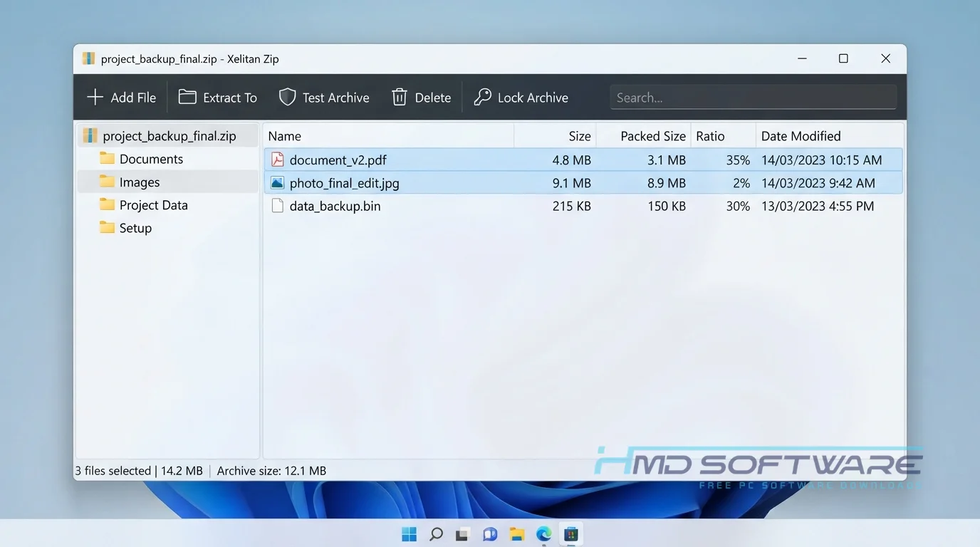Focus the Search input field
Viewport: 980px width, 547px height.
click(753, 98)
